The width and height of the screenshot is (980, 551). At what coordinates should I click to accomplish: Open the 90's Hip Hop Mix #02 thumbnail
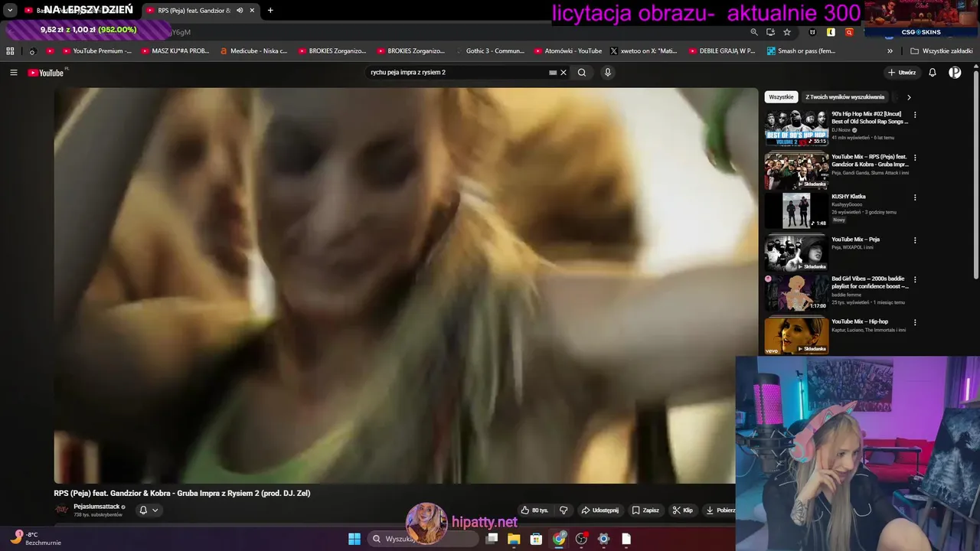coord(796,128)
